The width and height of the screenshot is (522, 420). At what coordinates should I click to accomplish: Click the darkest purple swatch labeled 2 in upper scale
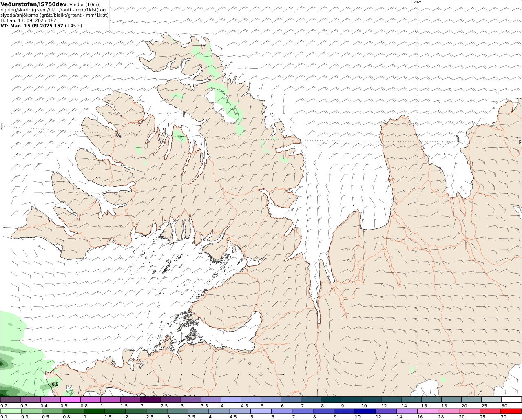tap(150, 400)
